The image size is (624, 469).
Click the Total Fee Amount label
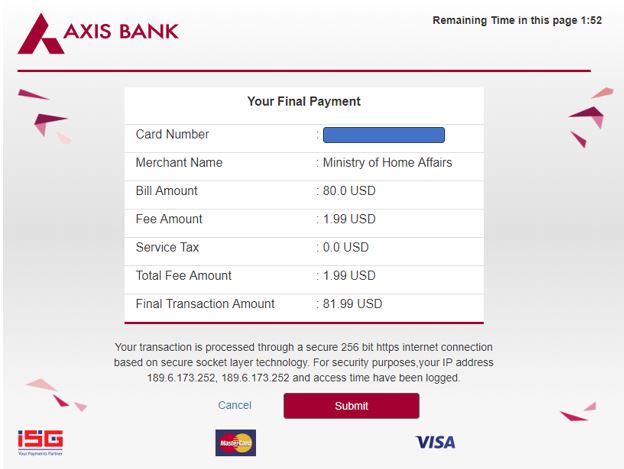(x=183, y=276)
